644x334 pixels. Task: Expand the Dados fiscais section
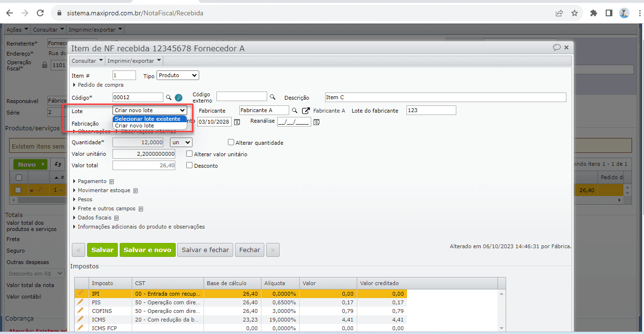click(92, 218)
